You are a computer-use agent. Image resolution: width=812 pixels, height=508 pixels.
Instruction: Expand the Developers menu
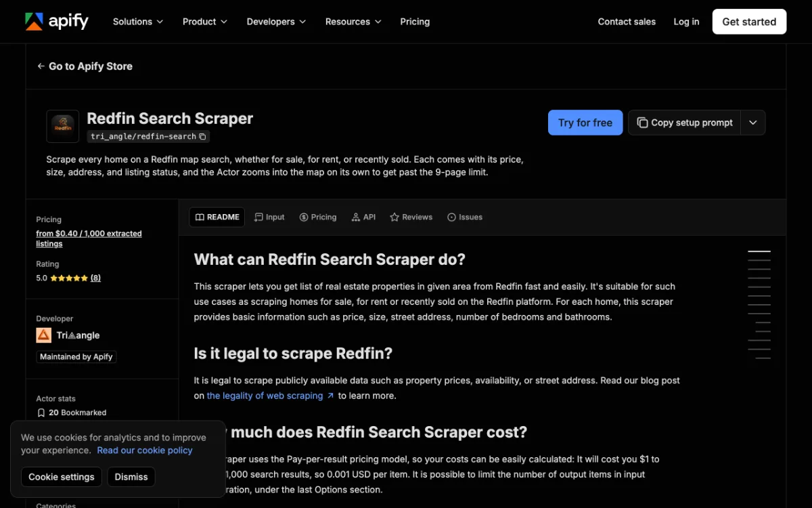coord(276,22)
